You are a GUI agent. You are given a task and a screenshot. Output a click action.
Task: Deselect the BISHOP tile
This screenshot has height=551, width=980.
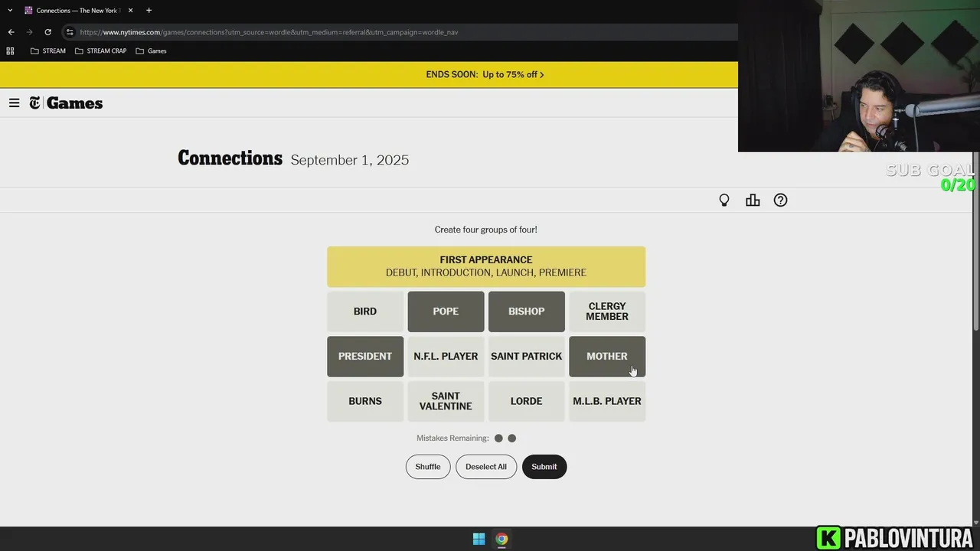point(527,311)
